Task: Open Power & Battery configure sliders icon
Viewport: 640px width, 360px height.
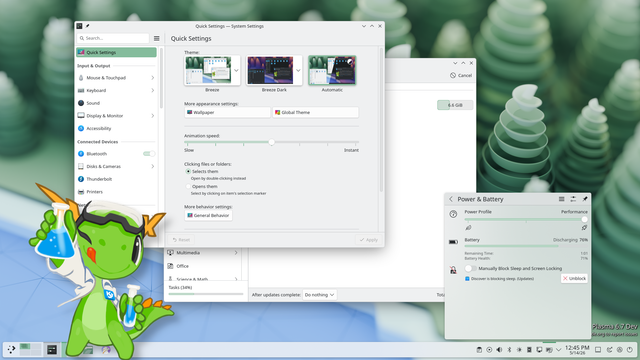Action: click(573, 199)
